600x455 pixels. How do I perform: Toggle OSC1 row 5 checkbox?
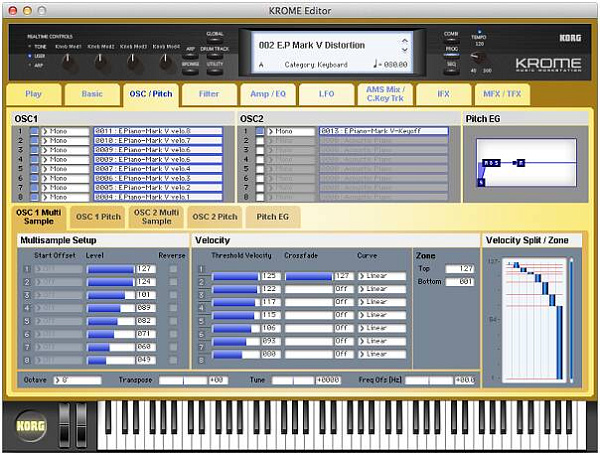point(34,169)
